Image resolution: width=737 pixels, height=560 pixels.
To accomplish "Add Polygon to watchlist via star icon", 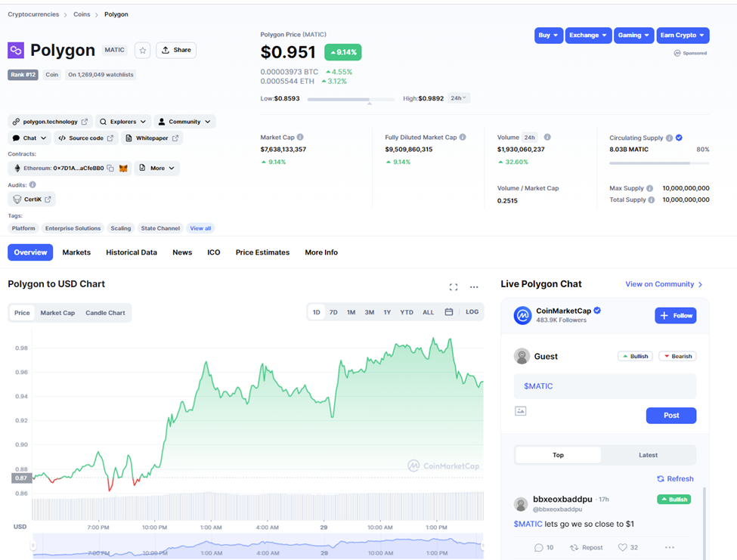I will coord(142,51).
